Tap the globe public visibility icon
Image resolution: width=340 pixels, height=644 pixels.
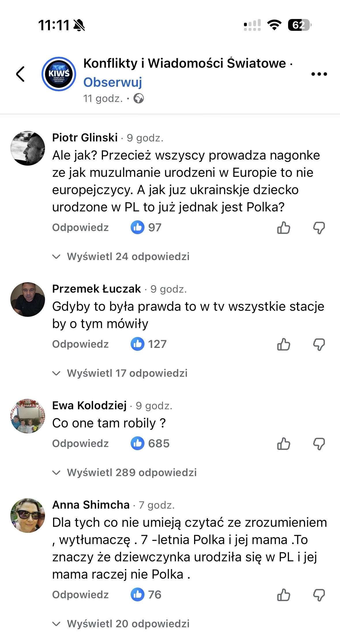(x=139, y=99)
